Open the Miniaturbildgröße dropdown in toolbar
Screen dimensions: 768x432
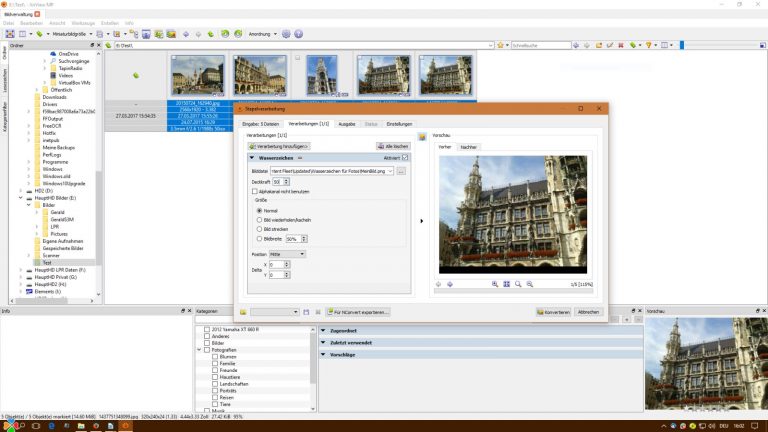pos(73,33)
